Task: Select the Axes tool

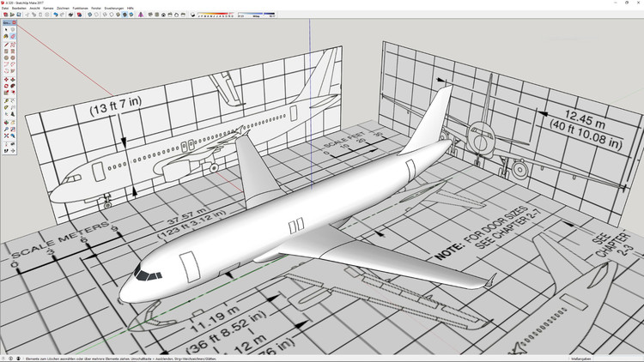Action: tap(6, 114)
